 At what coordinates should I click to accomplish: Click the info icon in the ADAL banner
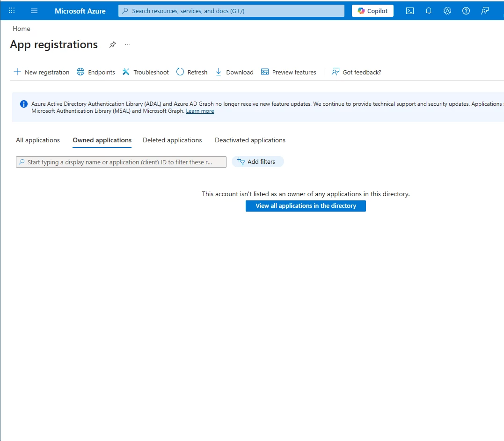[x=24, y=104]
